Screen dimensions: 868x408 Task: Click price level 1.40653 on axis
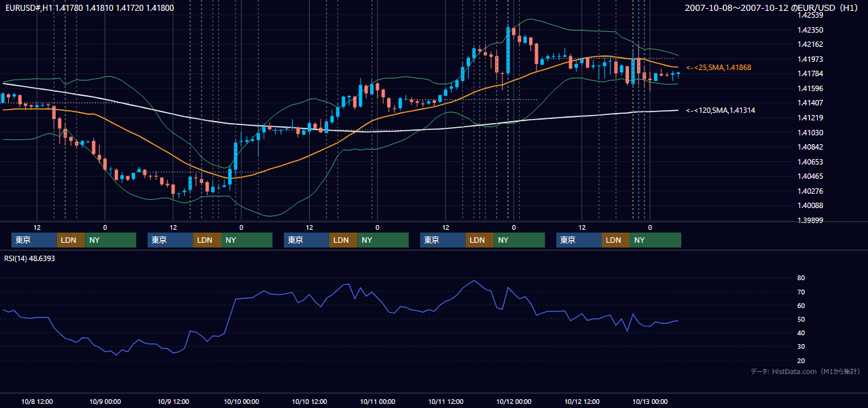(x=810, y=162)
